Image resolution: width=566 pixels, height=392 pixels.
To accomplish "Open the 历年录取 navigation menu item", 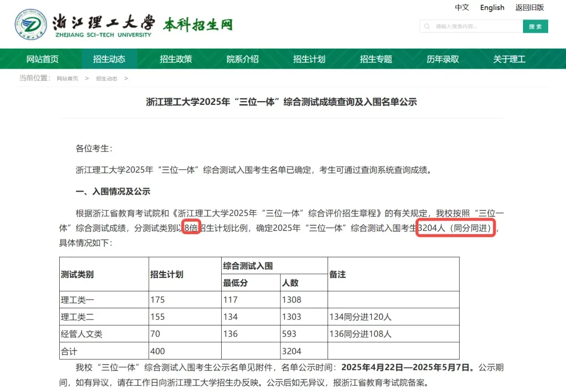I will [442, 59].
